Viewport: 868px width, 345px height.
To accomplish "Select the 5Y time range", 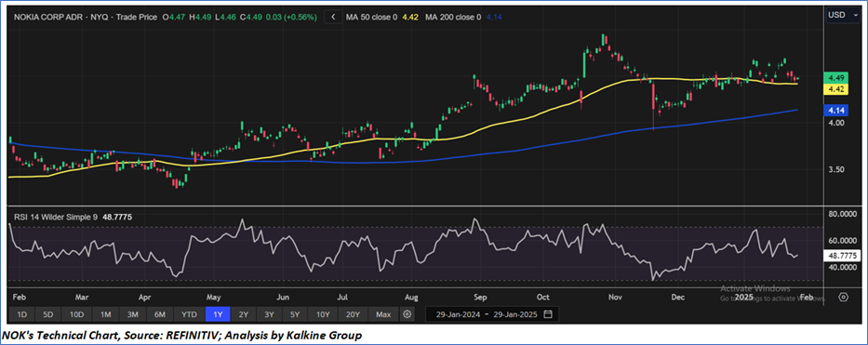I will pos(295,314).
